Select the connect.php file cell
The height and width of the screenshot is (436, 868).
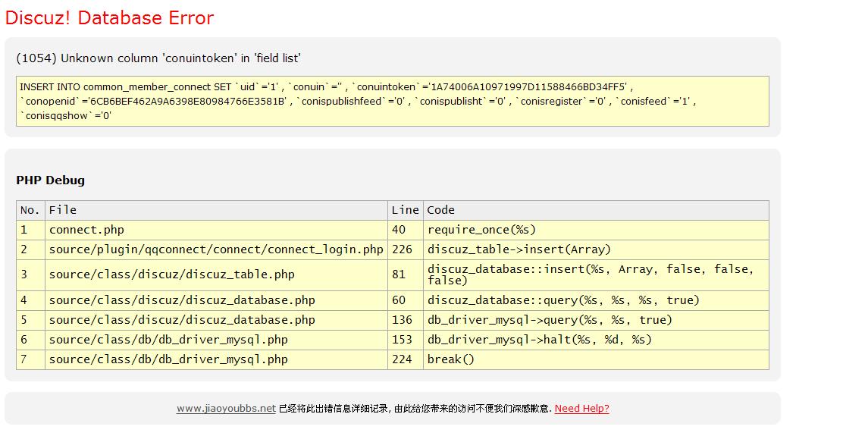[x=216, y=230]
